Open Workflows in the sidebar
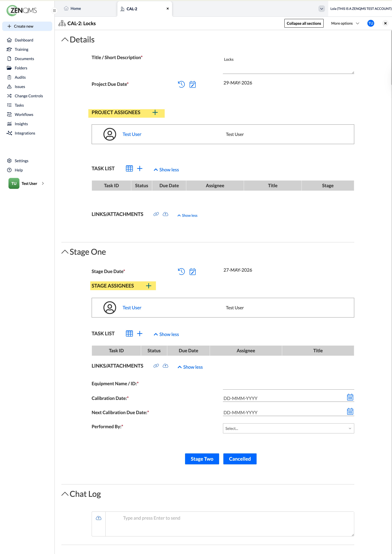 (24, 114)
